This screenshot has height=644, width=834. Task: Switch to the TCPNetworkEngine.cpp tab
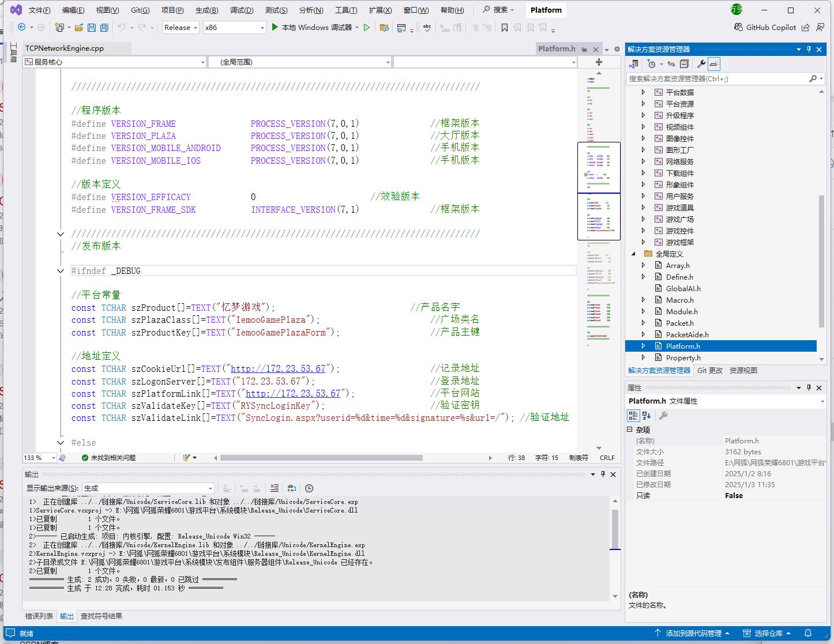coord(65,48)
